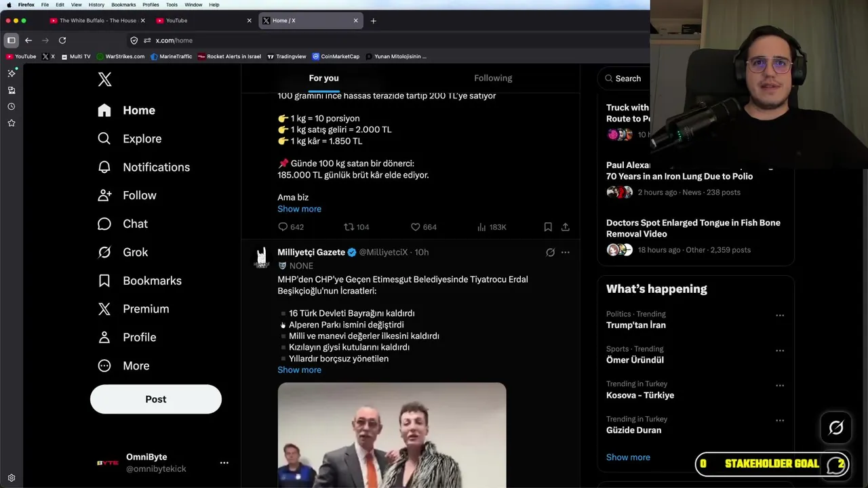This screenshot has width=868, height=488.
Task: Play the Milliyetçi Gazete post video
Action: point(392,435)
